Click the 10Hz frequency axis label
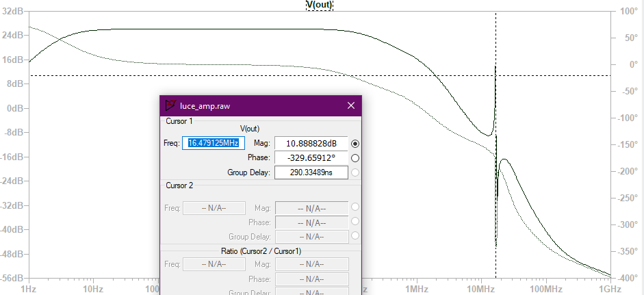644x295 pixels. pyautogui.click(x=93, y=289)
